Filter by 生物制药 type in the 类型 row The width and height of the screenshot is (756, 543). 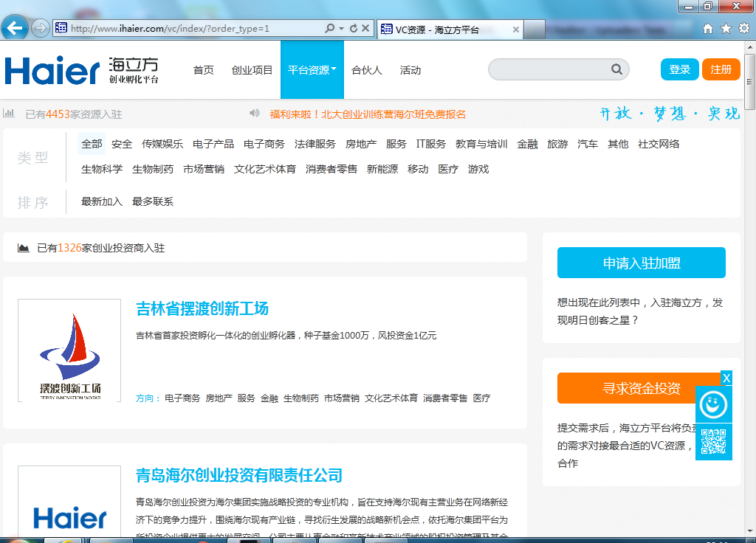153,169
